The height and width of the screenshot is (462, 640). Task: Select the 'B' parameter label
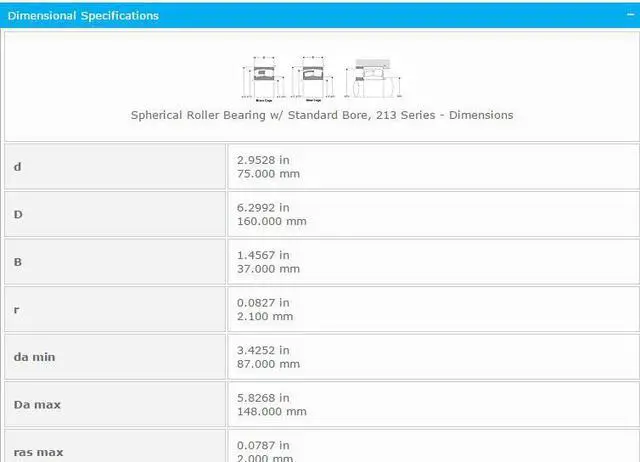(18, 262)
